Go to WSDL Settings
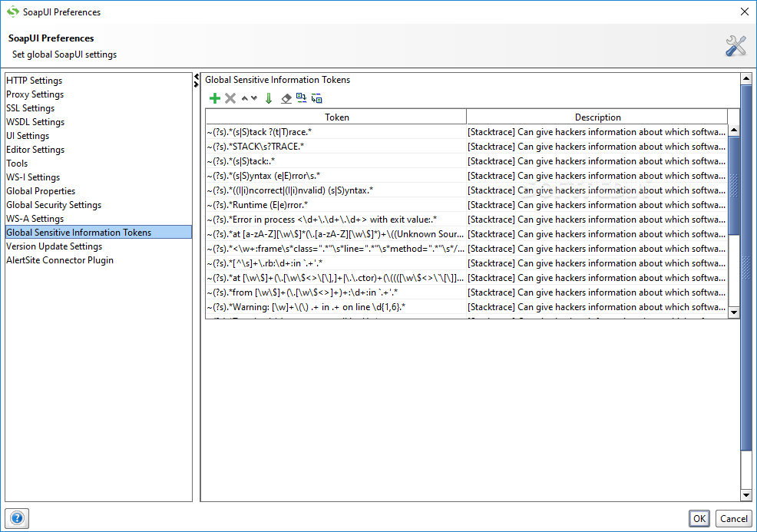The height and width of the screenshot is (532, 757). (x=98, y=122)
